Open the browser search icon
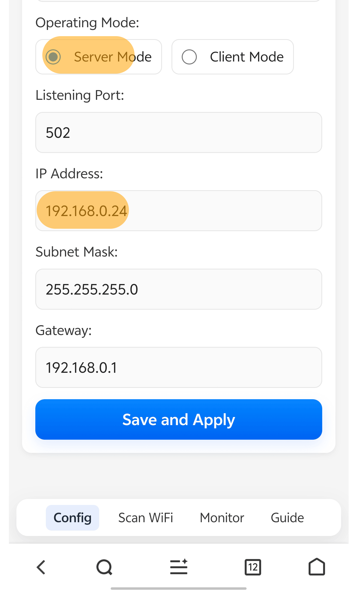 point(104,567)
